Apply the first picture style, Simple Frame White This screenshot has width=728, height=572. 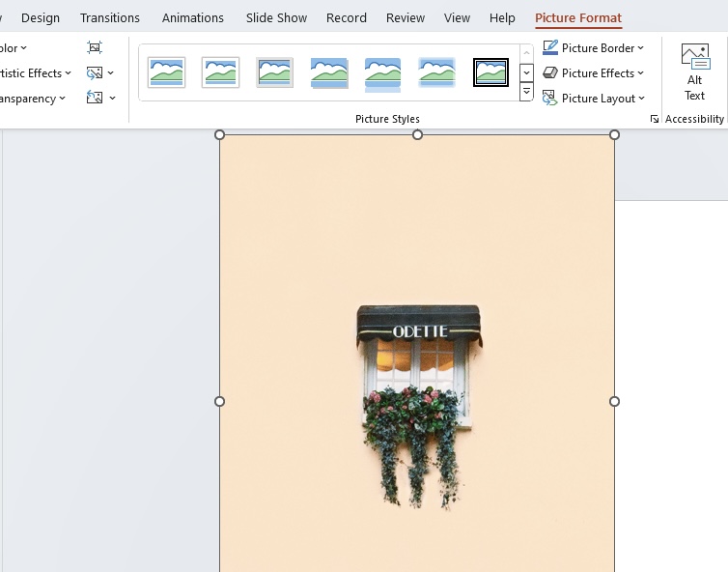point(167,72)
